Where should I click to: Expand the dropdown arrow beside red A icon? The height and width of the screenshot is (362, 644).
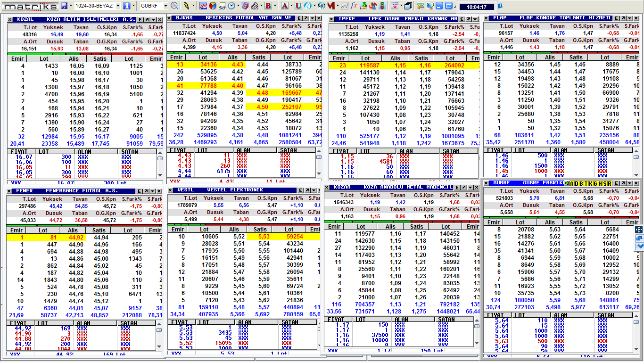(291, 6)
